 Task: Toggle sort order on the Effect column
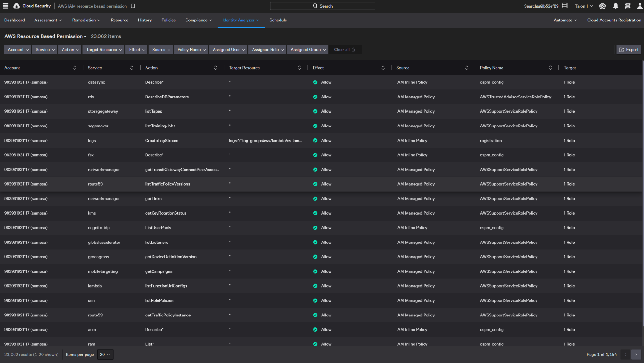point(383,68)
